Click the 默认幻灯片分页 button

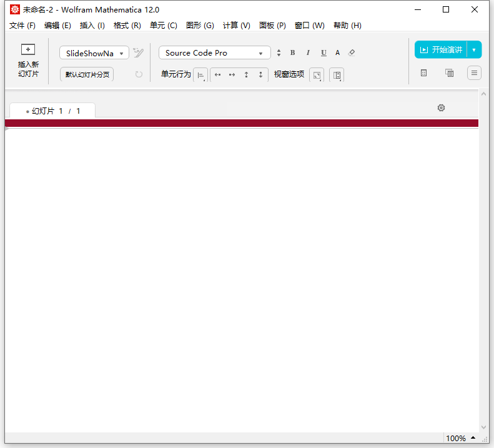[x=87, y=74]
